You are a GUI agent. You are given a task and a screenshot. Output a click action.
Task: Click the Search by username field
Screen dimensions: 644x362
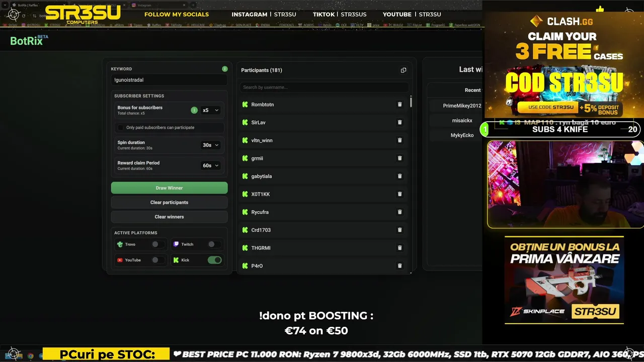click(324, 87)
